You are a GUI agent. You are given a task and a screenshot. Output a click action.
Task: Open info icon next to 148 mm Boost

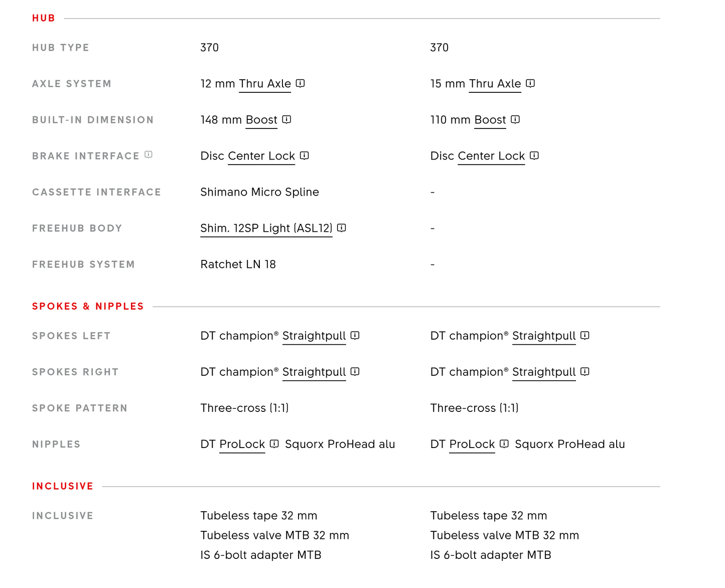[286, 119]
